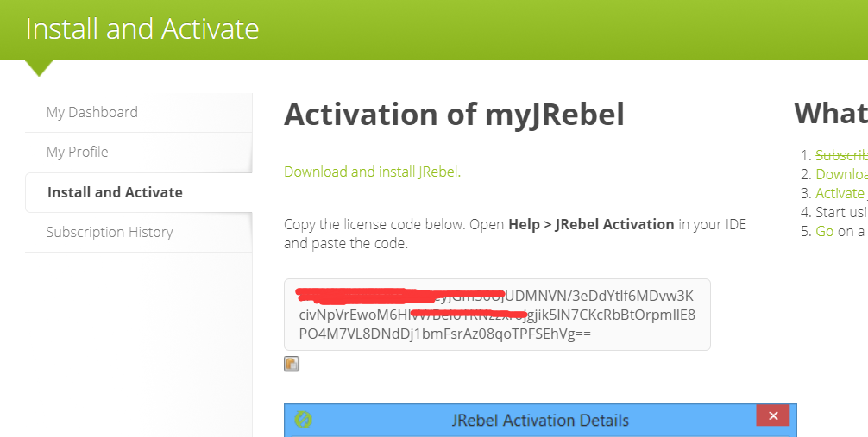Click the Activate link in step 3
The height and width of the screenshot is (437, 868).
click(x=839, y=193)
